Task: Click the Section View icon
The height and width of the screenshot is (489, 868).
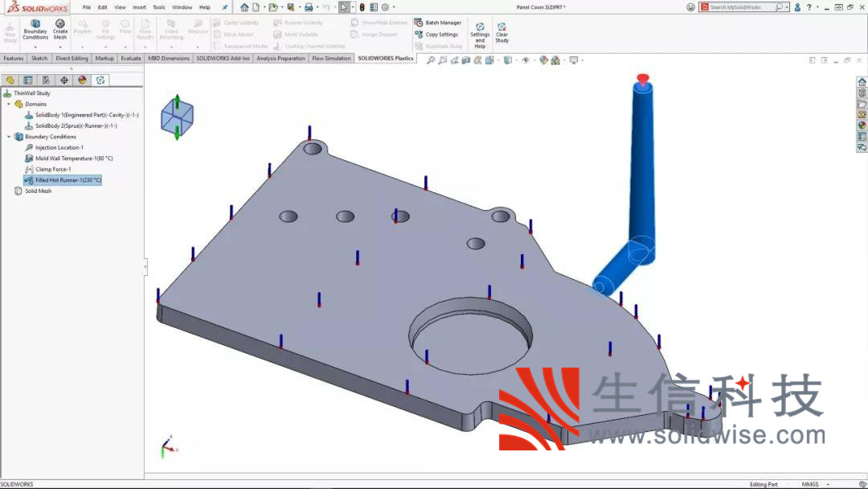Action: pos(466,60)
